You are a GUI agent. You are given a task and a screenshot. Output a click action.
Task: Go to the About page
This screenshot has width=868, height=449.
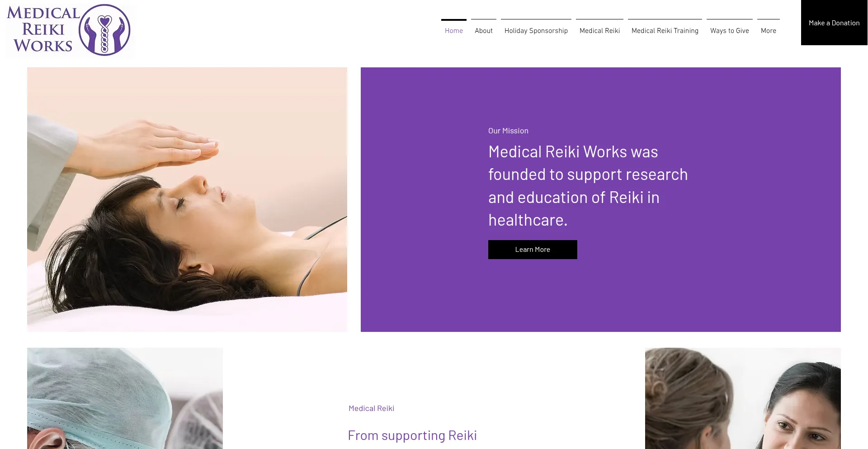tap(484, 30)
